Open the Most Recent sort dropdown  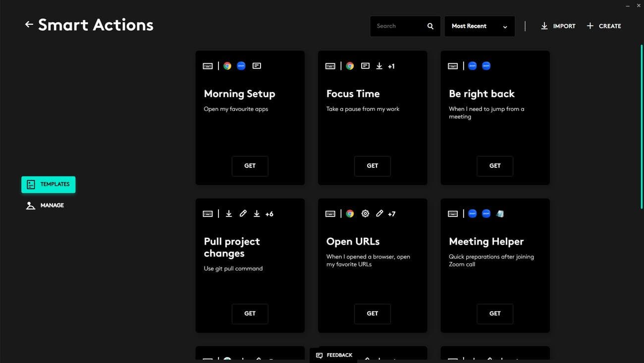coord(479,26)
